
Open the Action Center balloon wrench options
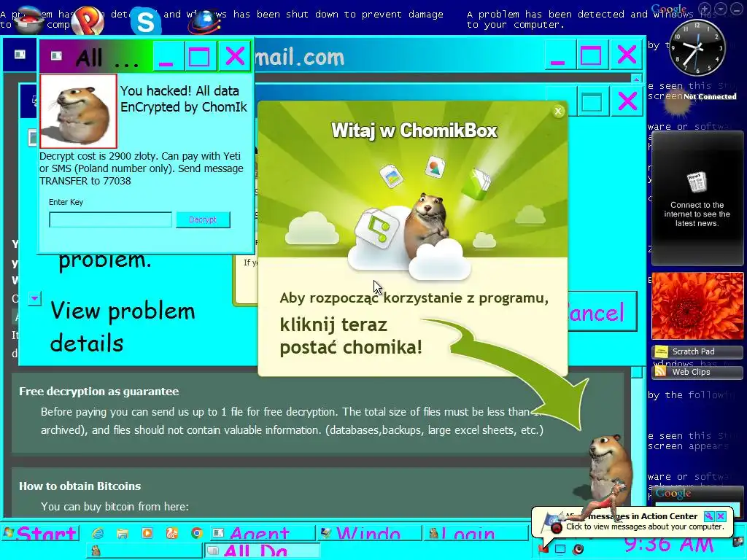click(709, 516)
